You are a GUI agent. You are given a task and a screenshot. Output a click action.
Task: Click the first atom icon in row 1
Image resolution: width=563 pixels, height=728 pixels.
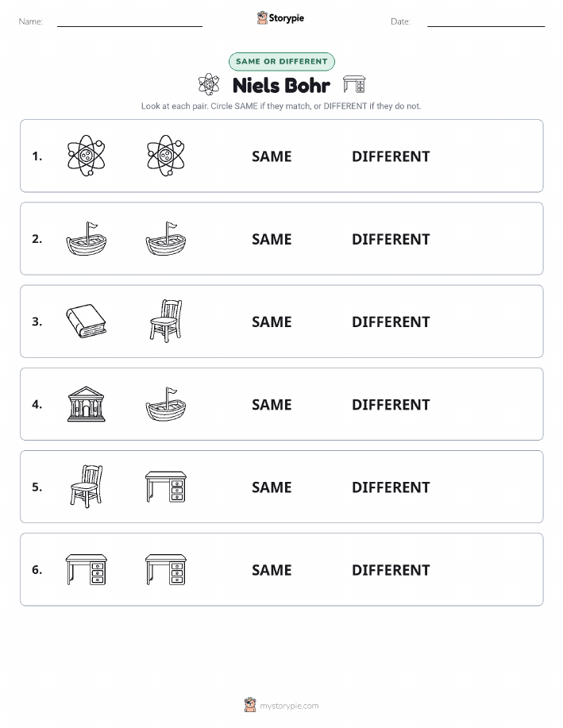point(86,156)
